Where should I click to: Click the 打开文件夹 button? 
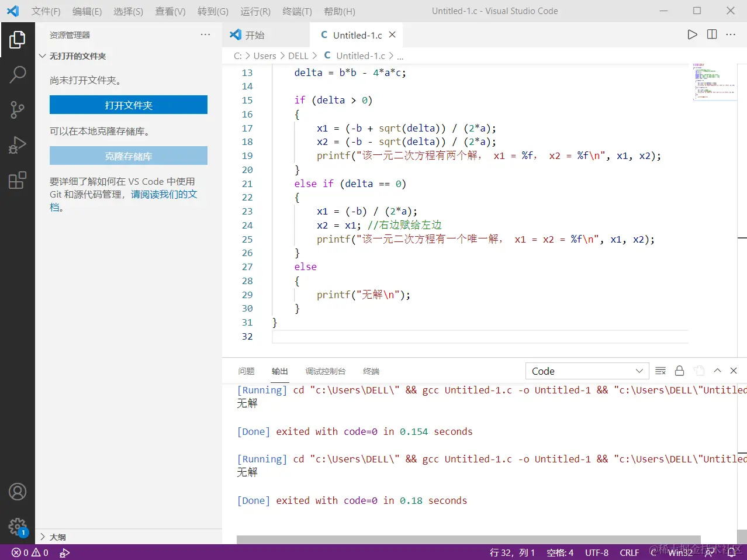(129, 105)
